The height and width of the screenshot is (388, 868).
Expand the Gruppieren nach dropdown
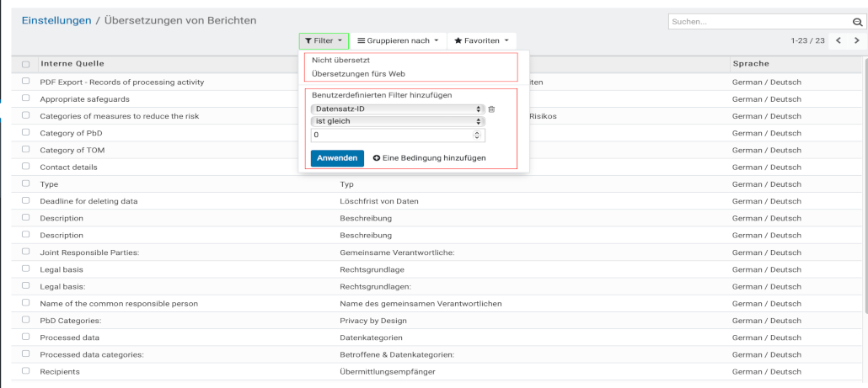coord(397,40)
